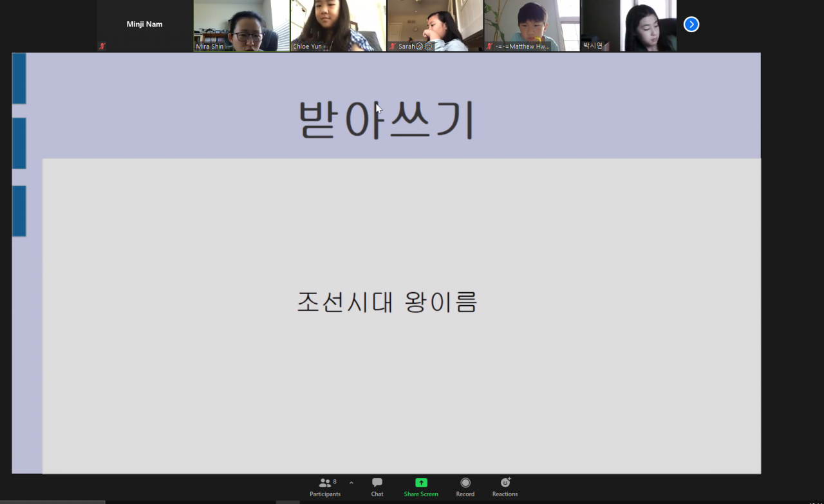Show more participants with the blue arrow
Viewport: 824px width, 504px height.
click(691, 24)
